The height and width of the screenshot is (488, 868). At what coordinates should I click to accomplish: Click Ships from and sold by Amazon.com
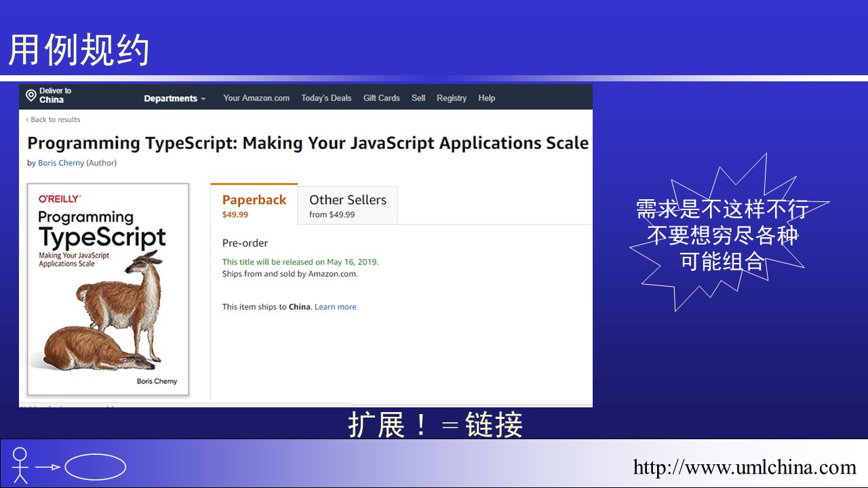[x=290, y=274]
